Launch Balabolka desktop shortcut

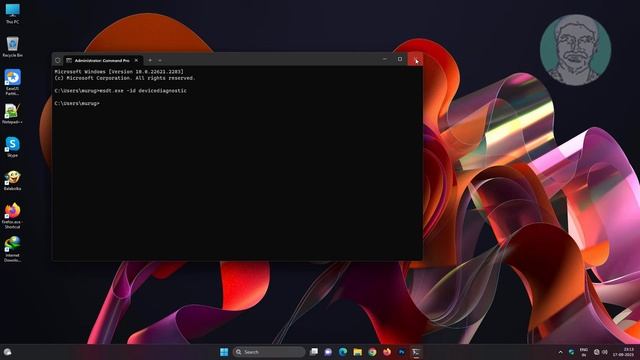(x=12, y=180)
